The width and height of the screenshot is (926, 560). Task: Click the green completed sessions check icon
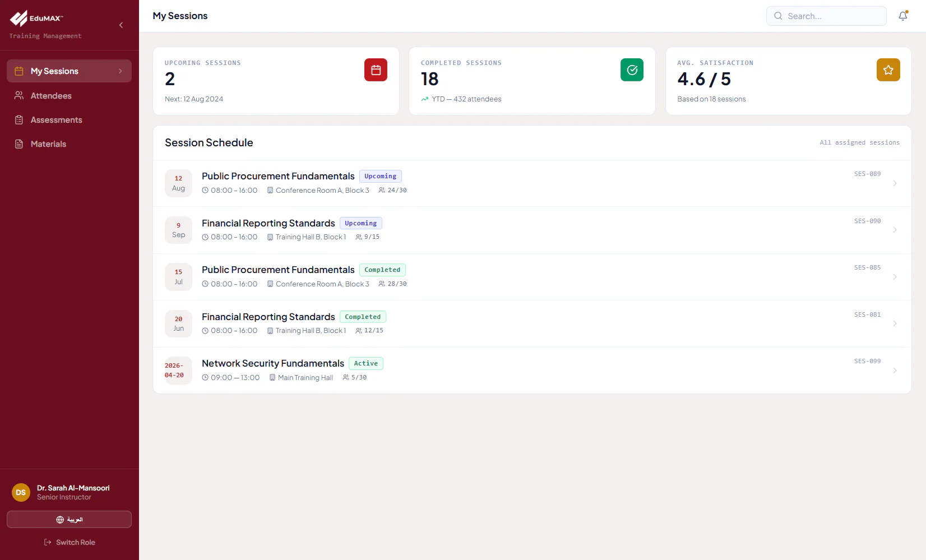pyautogui.click(x=632, y=70)
